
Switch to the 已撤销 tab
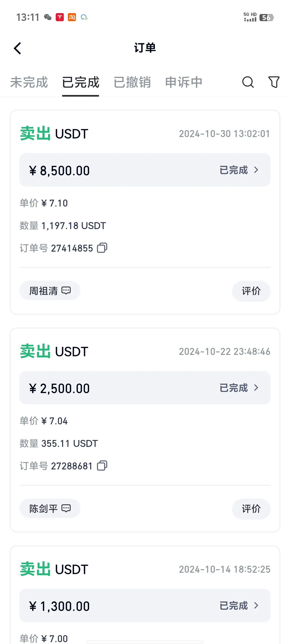tap(132, 82)
